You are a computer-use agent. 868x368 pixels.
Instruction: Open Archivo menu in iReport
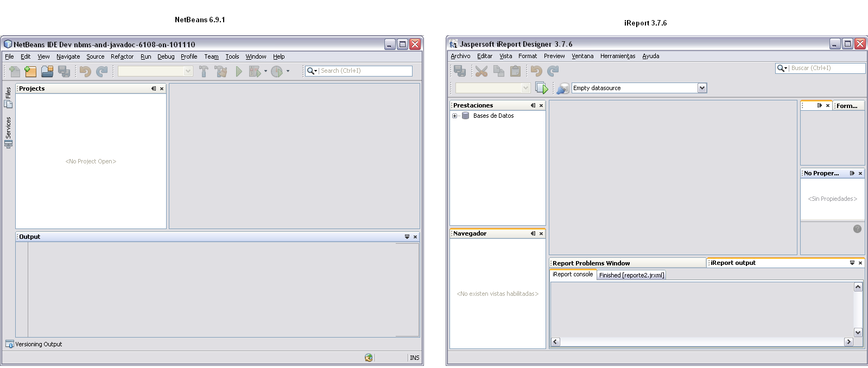pos(460,56)
